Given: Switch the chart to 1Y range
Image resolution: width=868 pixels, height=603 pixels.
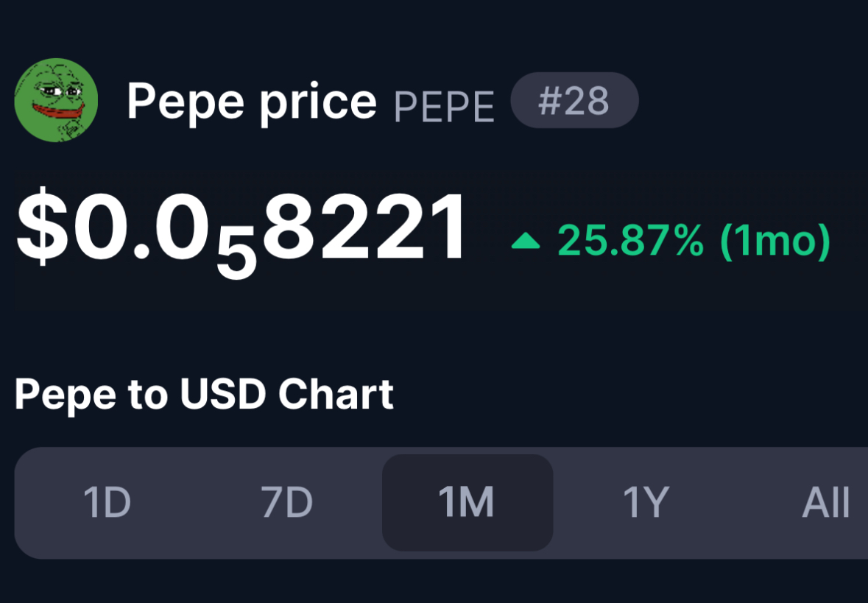Looking at the screenshot, I should [x=646, y=502].
